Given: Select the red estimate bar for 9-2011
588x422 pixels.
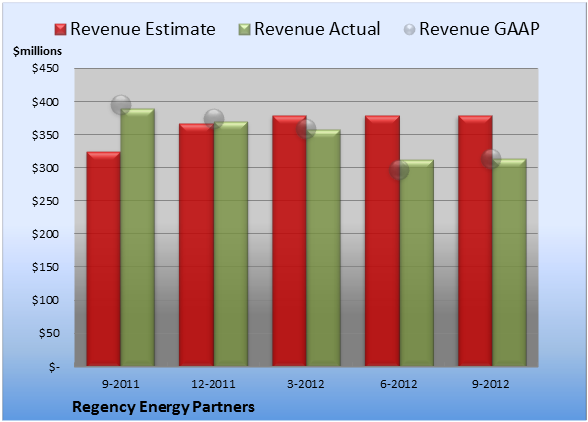Looking at the screenshot, I should (104, 259).
